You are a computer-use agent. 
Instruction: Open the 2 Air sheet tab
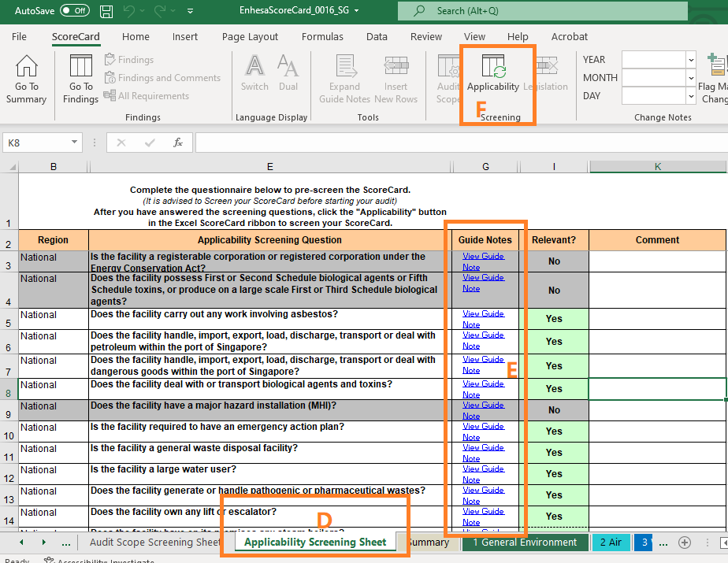611,543
